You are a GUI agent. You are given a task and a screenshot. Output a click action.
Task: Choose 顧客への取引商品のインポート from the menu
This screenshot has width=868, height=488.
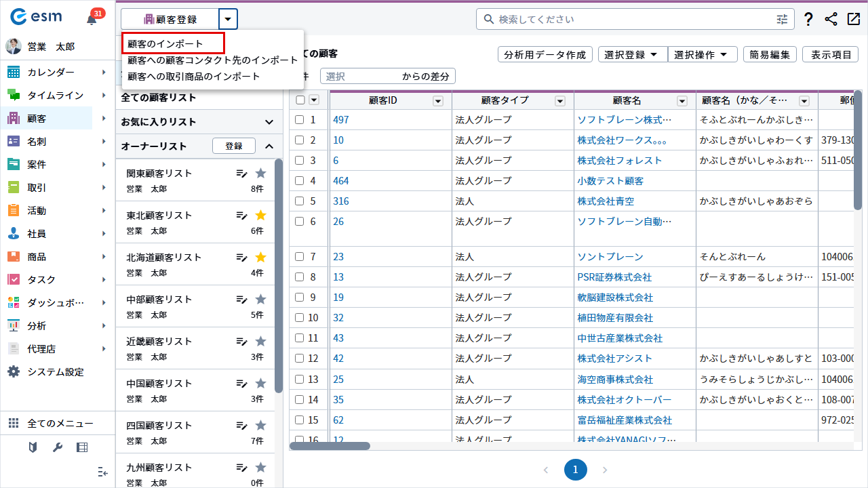pyautogui.click(x=194, y=77)
